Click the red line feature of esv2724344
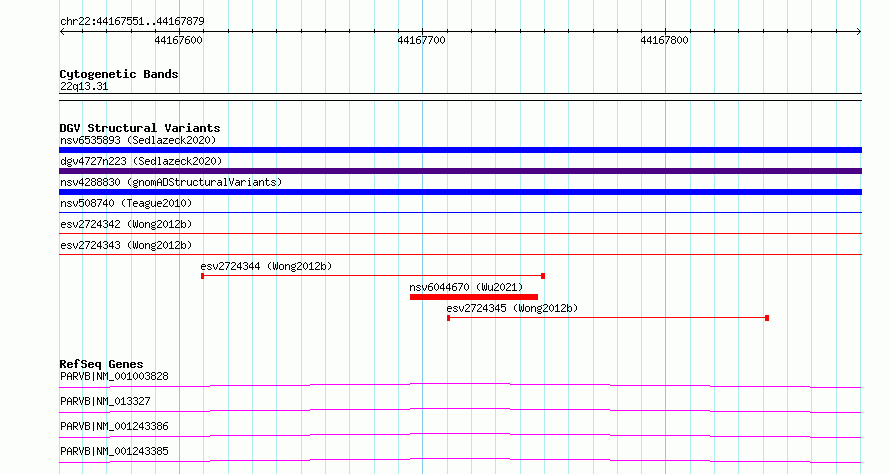 point(373,276)
